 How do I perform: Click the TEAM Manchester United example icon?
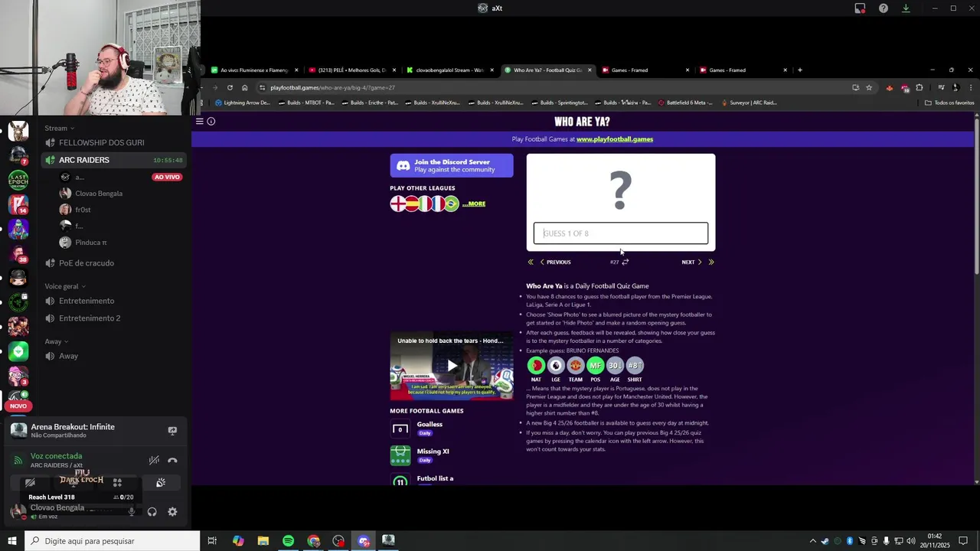(575, 366)
